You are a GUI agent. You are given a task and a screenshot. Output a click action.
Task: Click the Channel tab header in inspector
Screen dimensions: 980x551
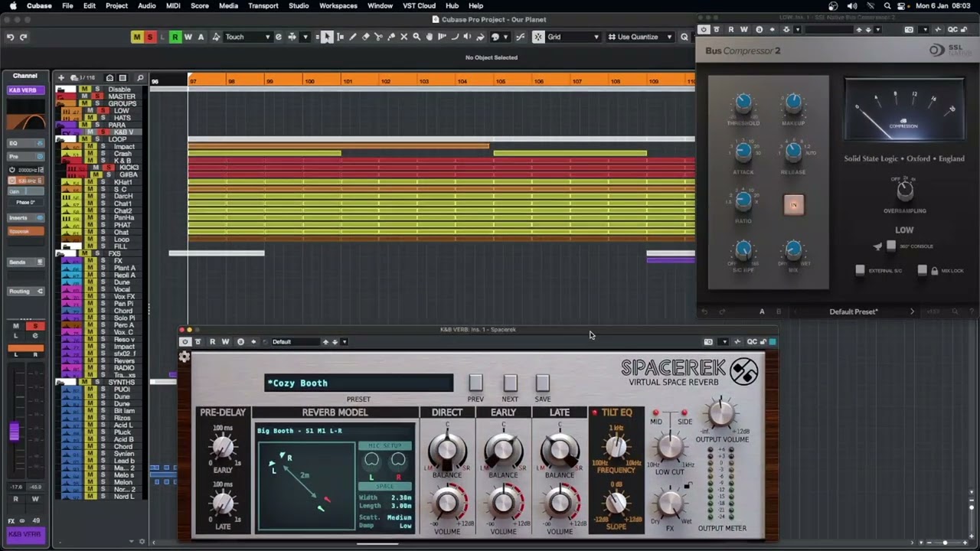coord(24,76)
